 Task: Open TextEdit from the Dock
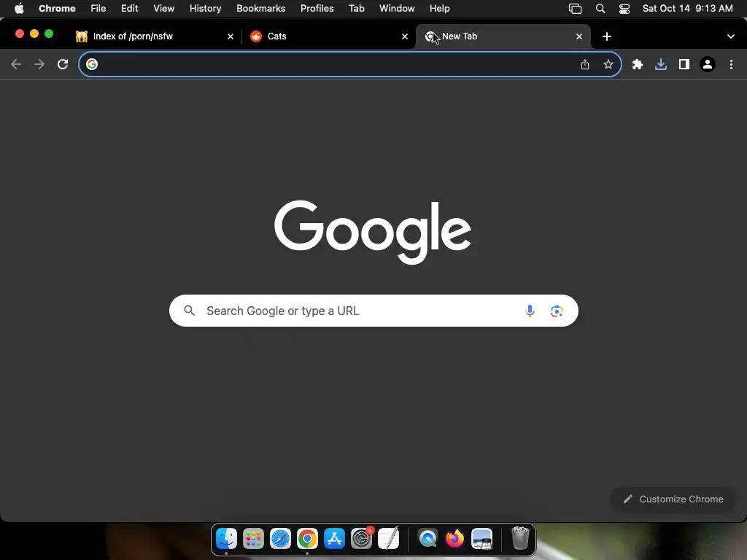pyautogui.click(x=389, y=539)
